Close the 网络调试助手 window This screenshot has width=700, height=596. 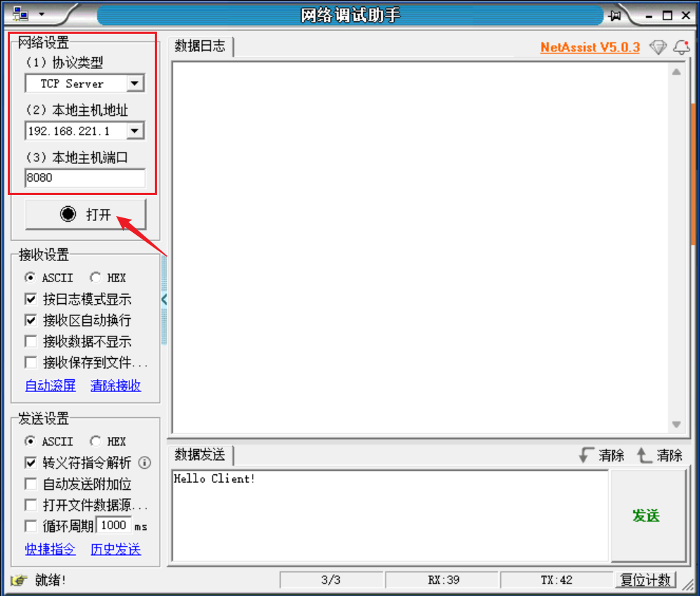click(x=686, y=15)
